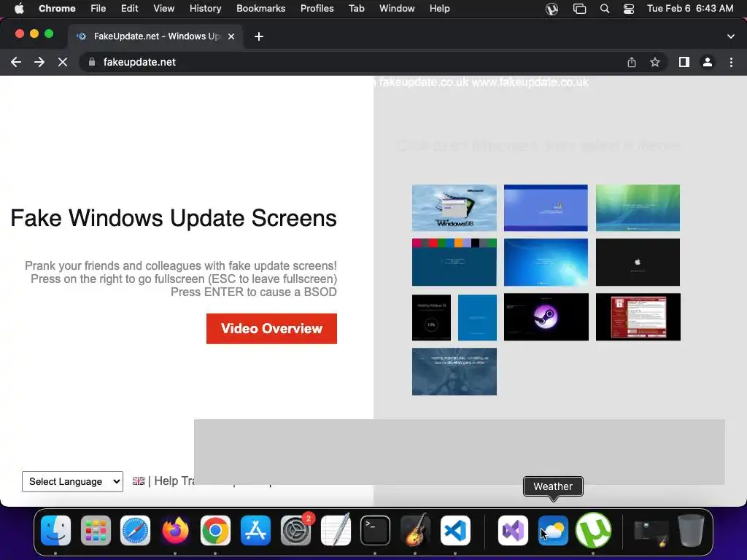Open the Edit menu
The width and height of the screenshot is (747, 560).
click(x=129, y=8)
